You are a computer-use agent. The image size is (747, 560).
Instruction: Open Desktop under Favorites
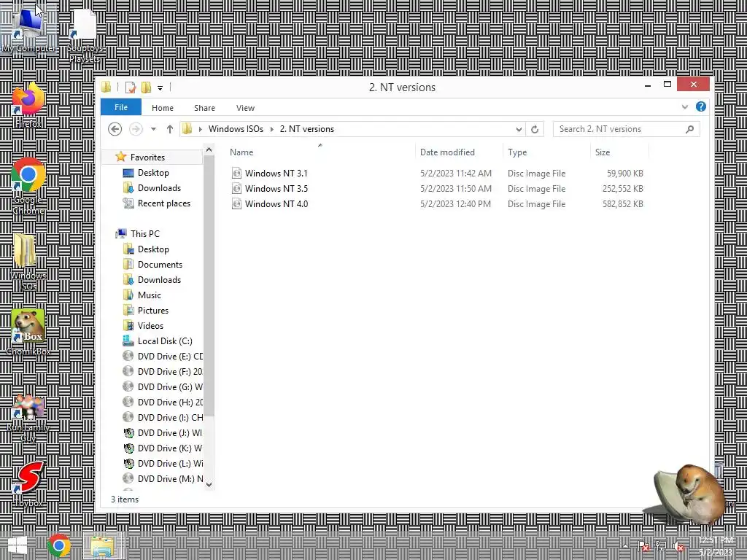pos(153,172)
